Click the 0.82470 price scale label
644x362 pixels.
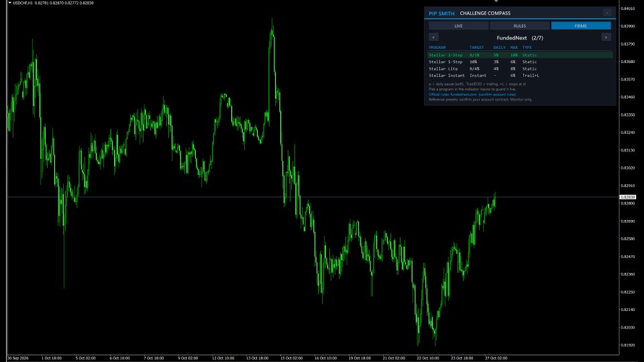[x=628, y=257]
